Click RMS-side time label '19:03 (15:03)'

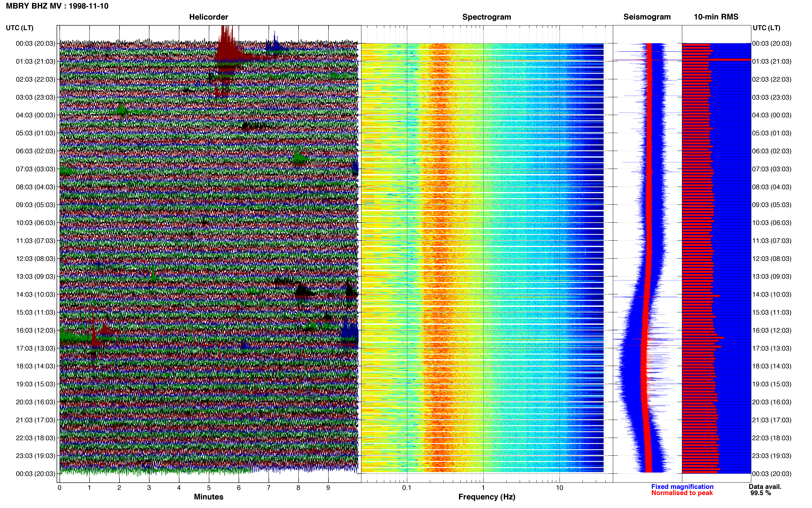(772, 384)
